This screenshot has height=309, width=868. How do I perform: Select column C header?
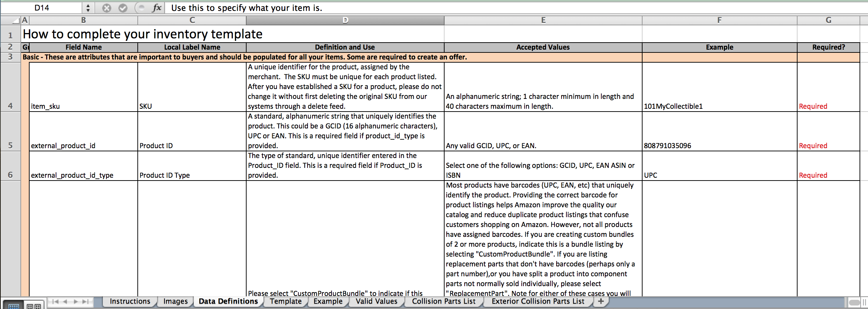[192, 20]
